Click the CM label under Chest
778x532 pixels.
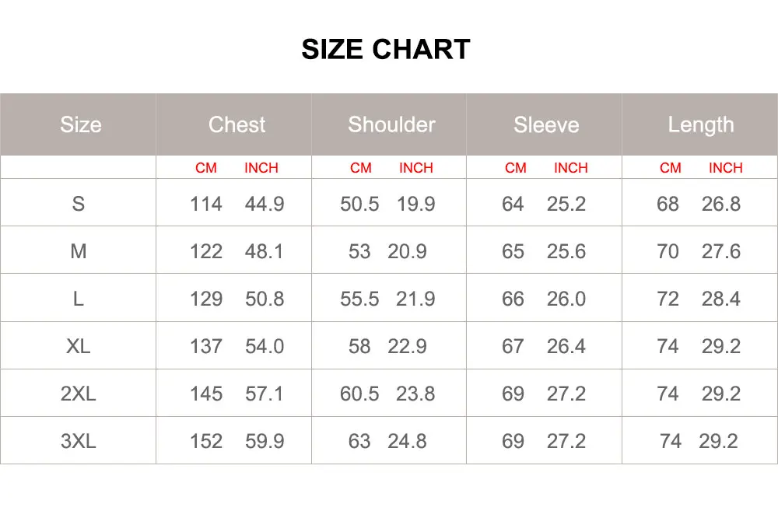click(x=206, y=168)
